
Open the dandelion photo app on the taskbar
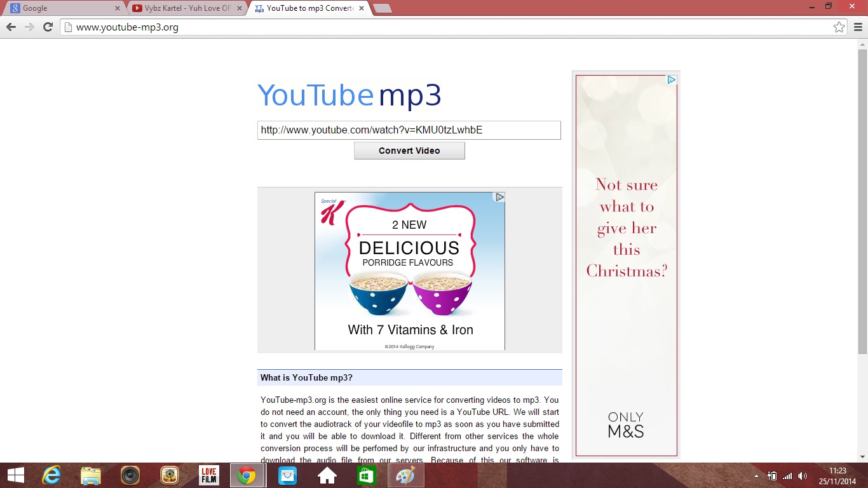click(x=170, y=475)
